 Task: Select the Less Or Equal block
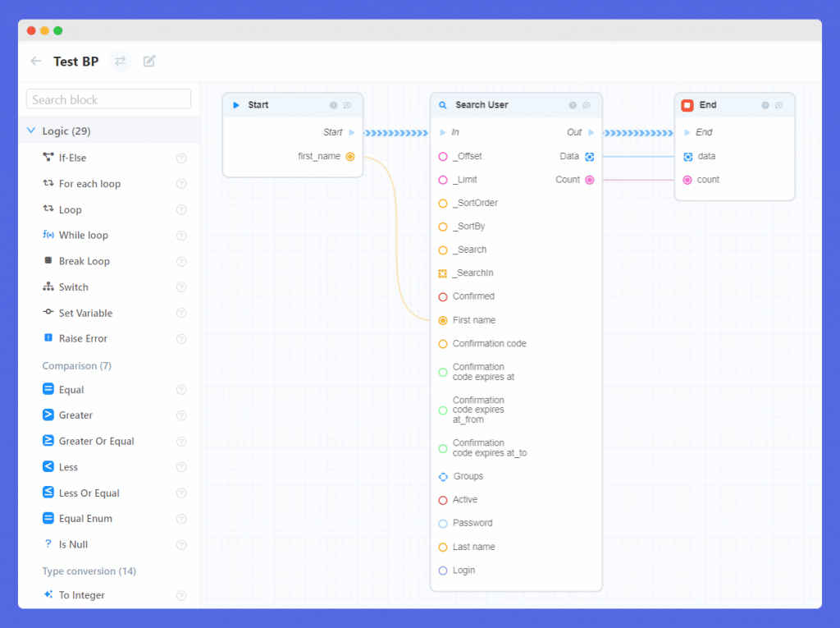89,493
